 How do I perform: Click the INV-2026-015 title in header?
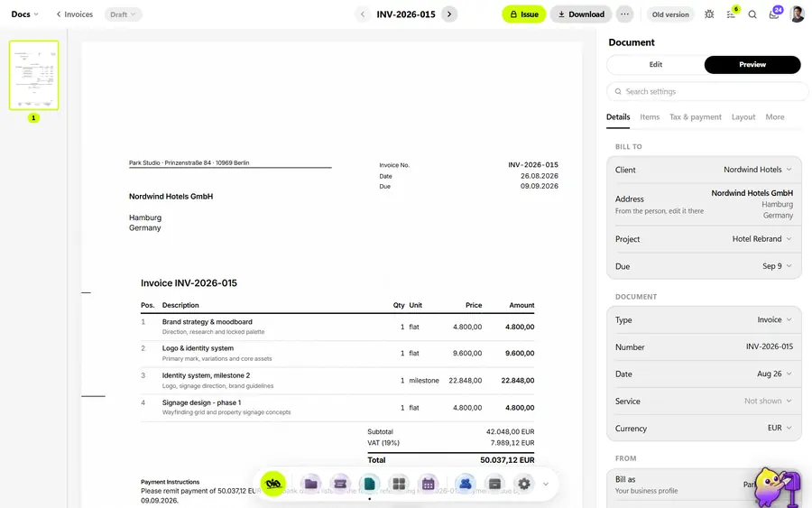click(x=405, y=14)
